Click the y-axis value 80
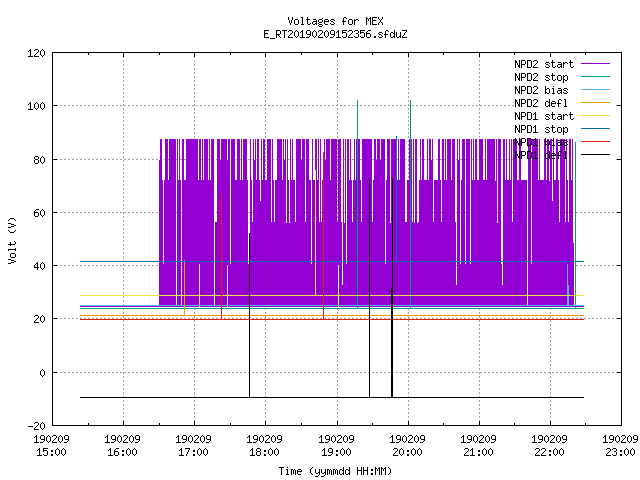Screen dimensions: 640x480 [x=39, y=160]
